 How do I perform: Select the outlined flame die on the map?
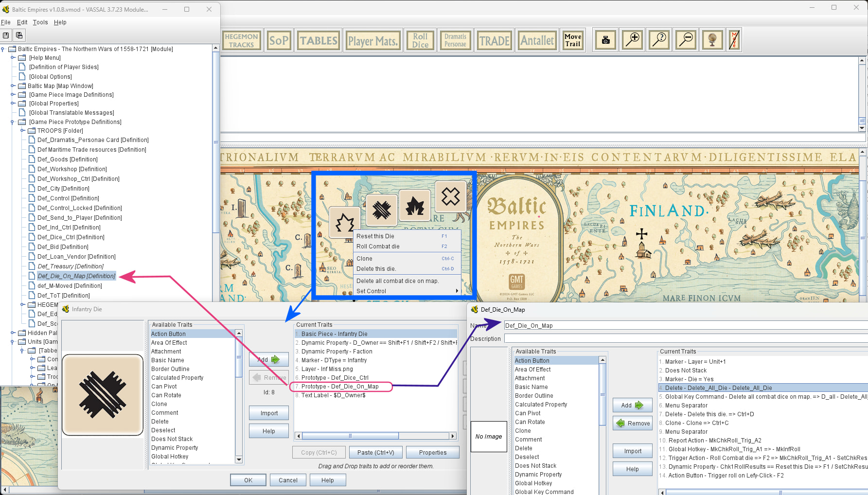click(345, 222)
